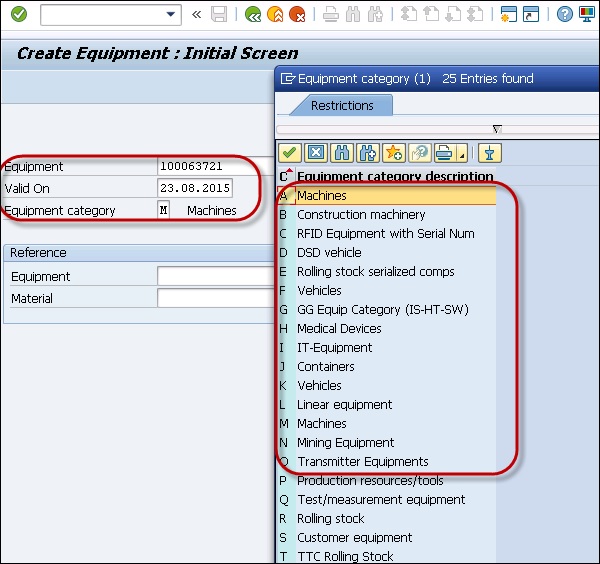This screenshot has width=600, height=564.
Task: Confirm selection with popup green checkmark
Action: click(290, 152)
